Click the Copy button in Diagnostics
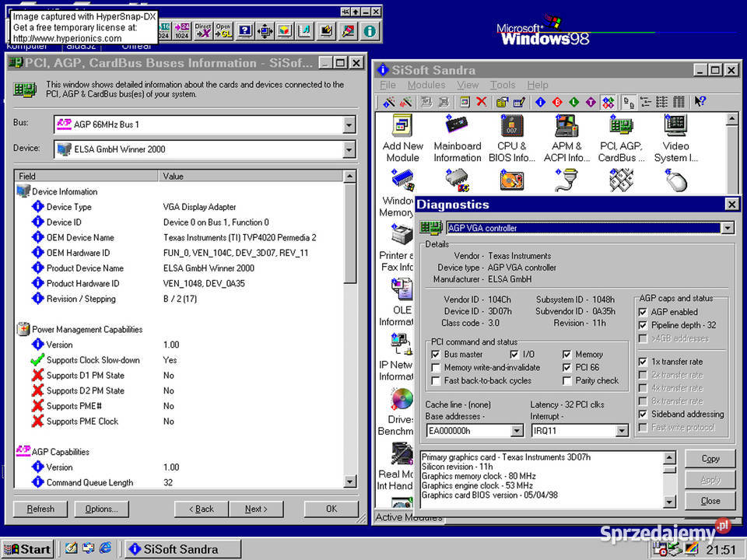 tap(710, 459)
